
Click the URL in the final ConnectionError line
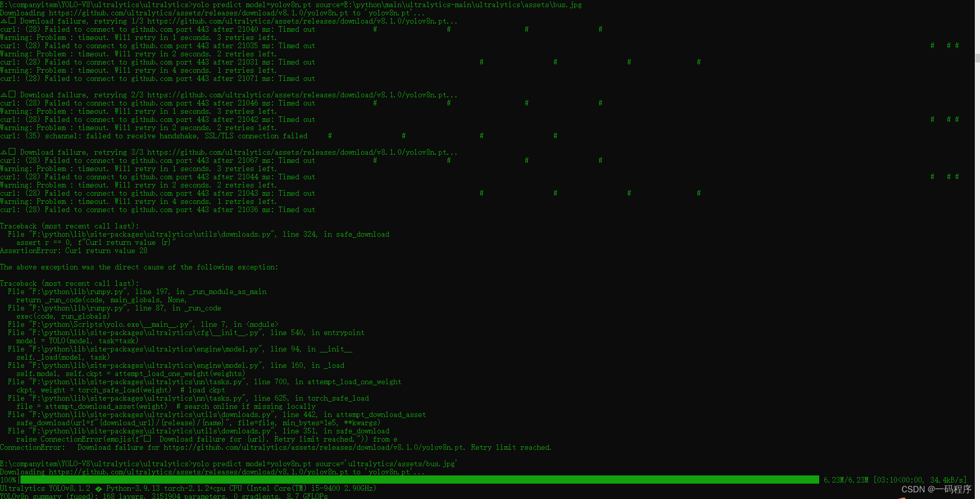click(x=315, y=447)
